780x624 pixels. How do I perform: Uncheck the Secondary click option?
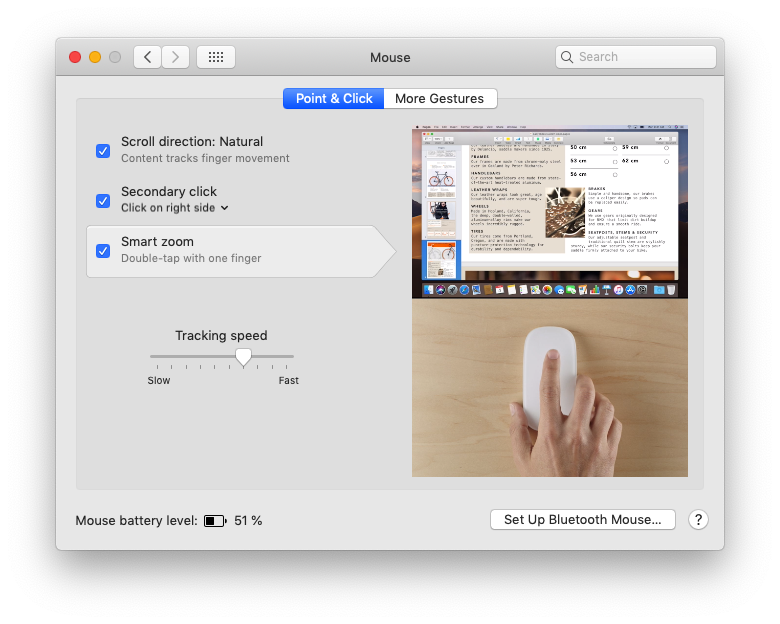tap(103, 201)
